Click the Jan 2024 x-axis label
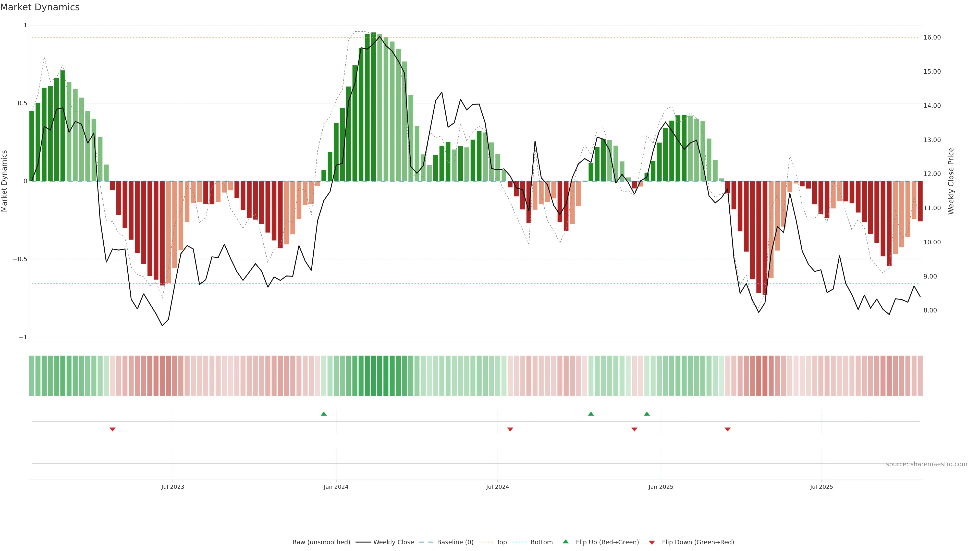This screenshot has width=980, height=551. coord(336,487)
